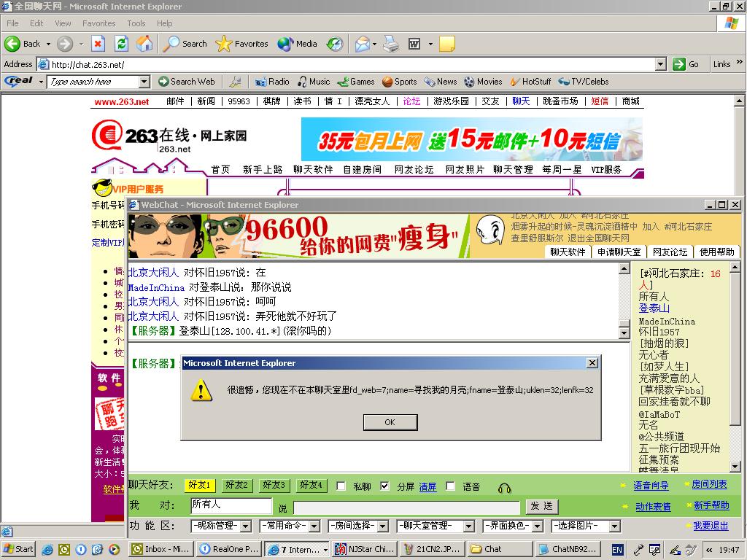Open the 聊天室管理 dropdown
This screenshot has width=747, height=560.
pos(436,526)
